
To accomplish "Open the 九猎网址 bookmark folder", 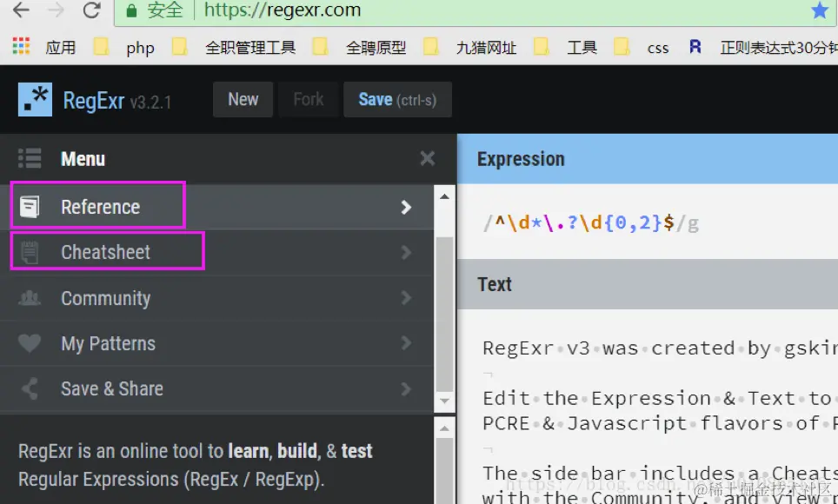I will (x=469, y=47).
